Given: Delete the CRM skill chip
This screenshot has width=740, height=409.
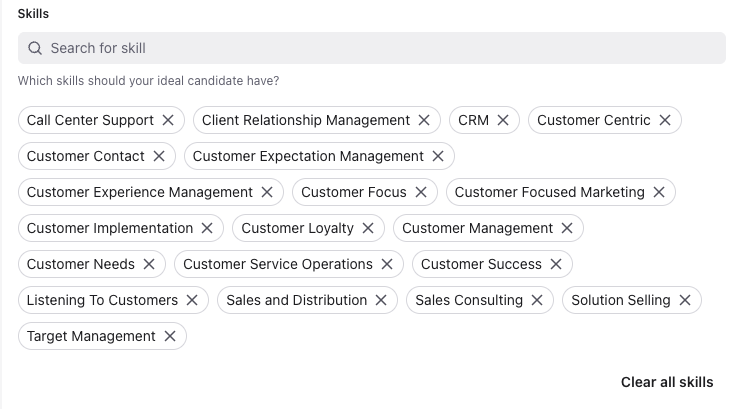Looking at the screenshot, I should click(503, 120).
